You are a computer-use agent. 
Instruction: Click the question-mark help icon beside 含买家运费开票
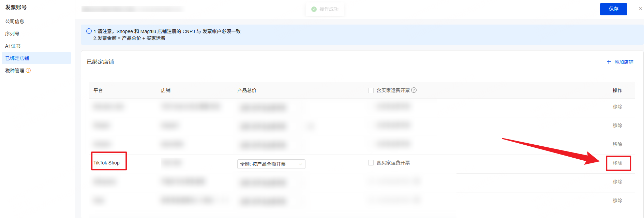[414, 90]
